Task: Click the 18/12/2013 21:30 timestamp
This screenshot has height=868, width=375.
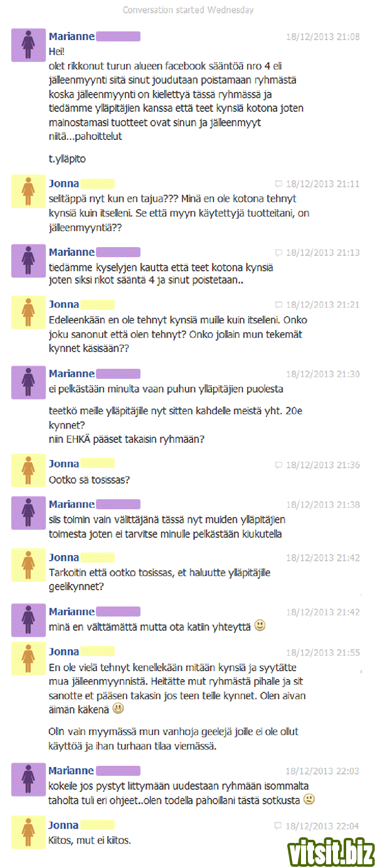Action: (x=323, y=374)
